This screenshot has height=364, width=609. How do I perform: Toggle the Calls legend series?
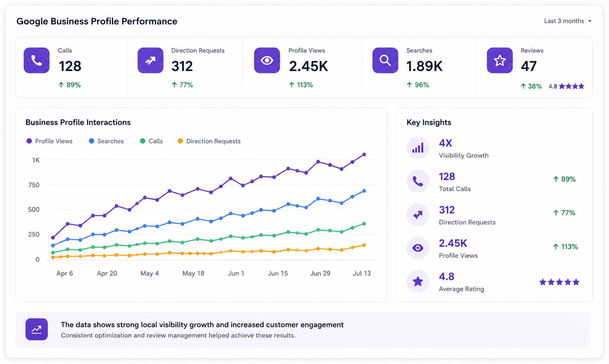(x=151, y=141)
